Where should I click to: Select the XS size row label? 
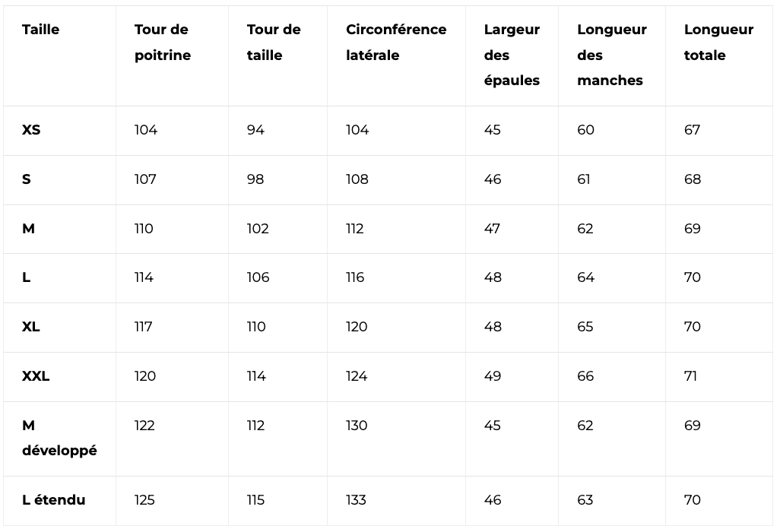point(31,130)
